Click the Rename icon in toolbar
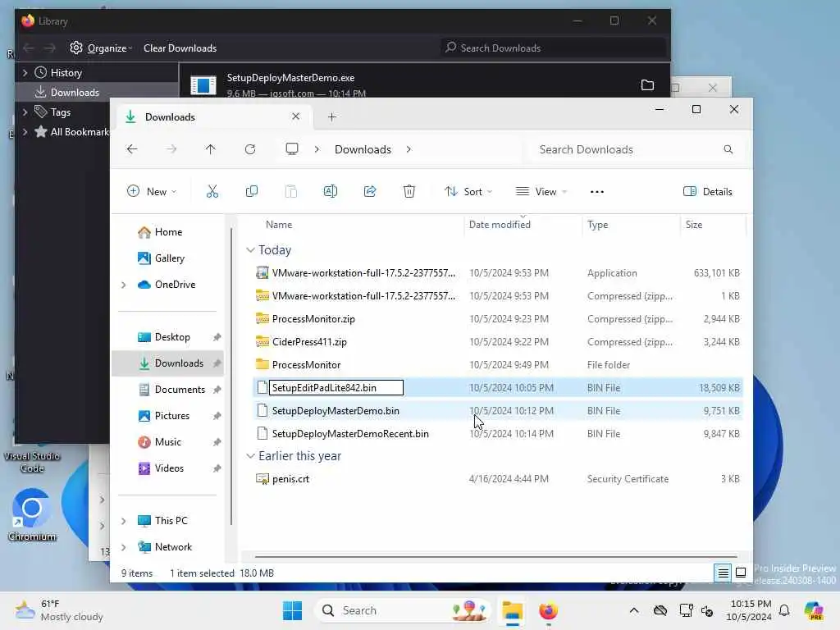This screenshot has height=630, width=840. coord(331,191)
